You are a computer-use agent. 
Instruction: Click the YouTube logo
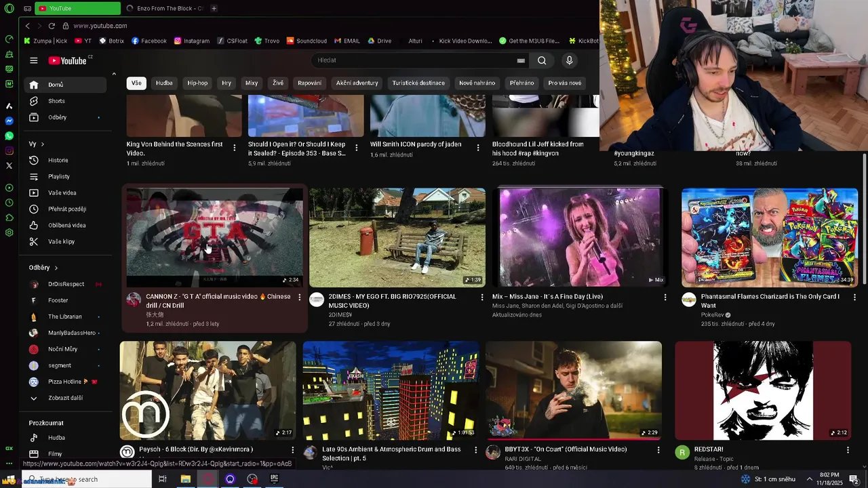68,60
